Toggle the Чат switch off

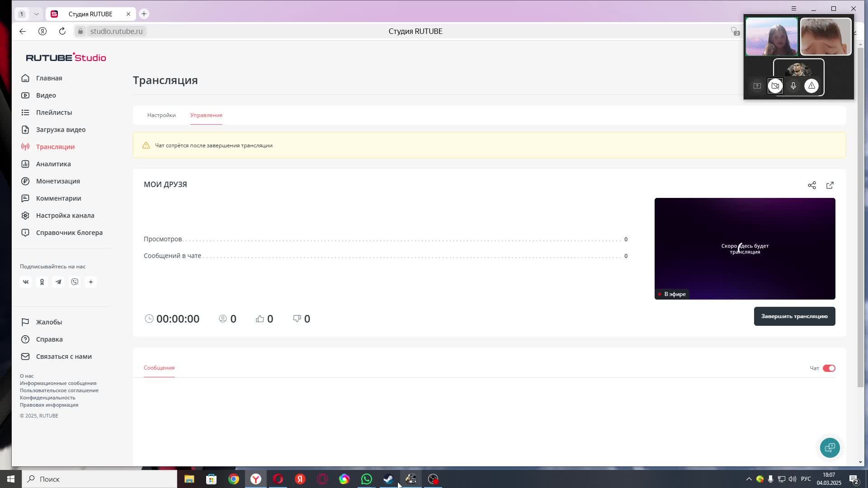point(829,368)
